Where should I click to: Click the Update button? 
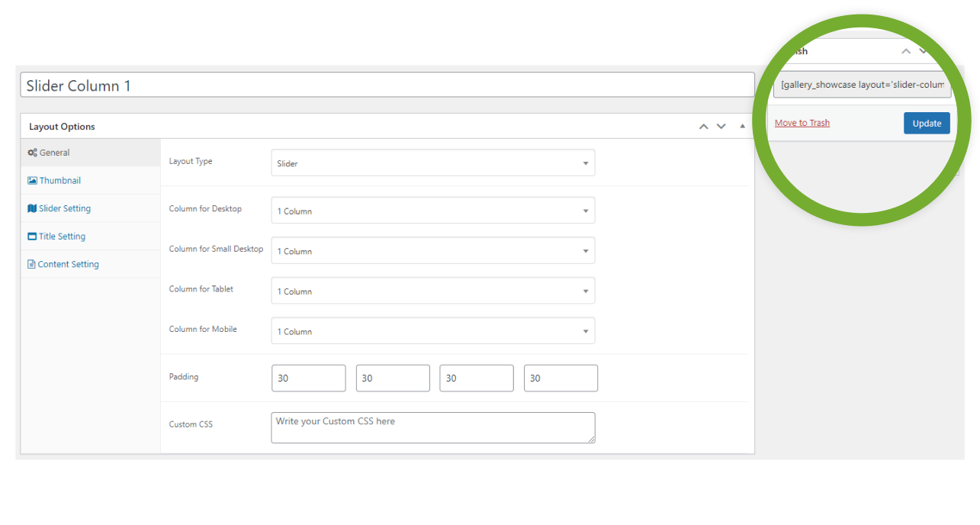point(926,123)
